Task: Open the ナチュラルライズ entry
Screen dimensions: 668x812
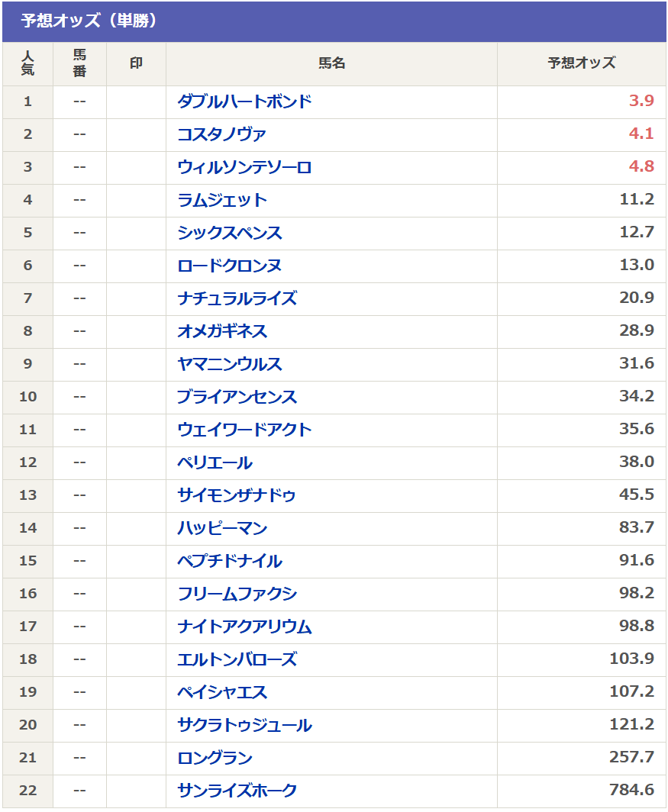Action: 237,298
